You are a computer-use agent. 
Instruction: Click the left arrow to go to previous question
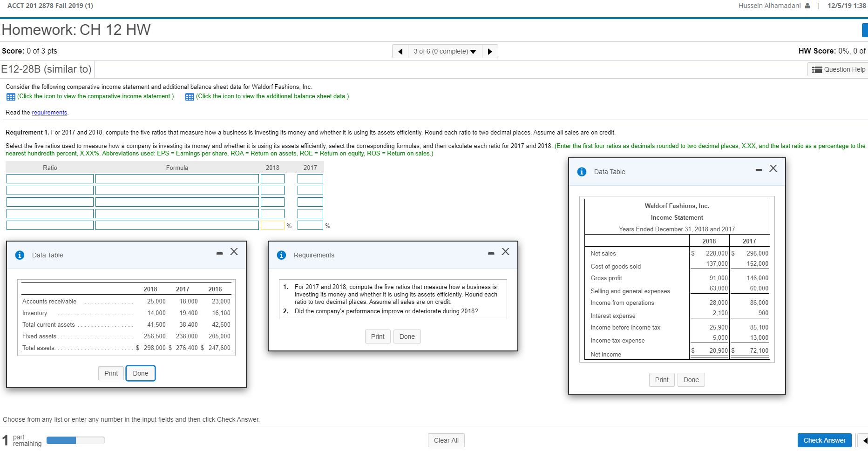(400, 51)
